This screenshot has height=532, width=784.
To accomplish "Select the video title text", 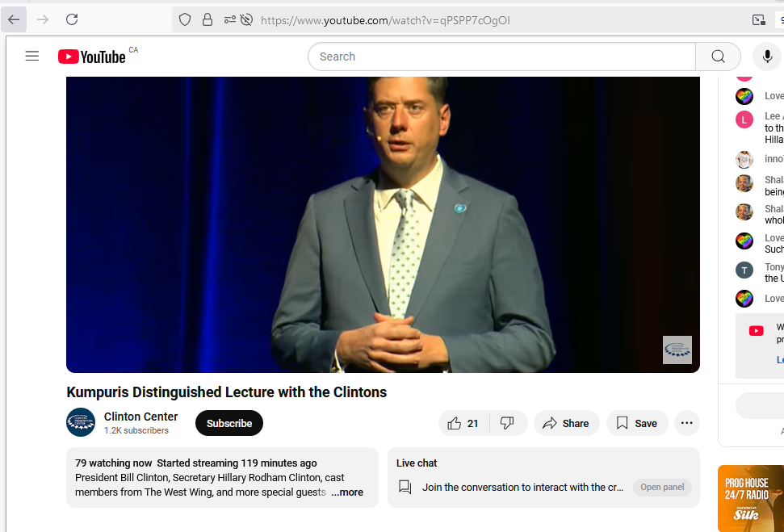I will (x=227, y=392).
